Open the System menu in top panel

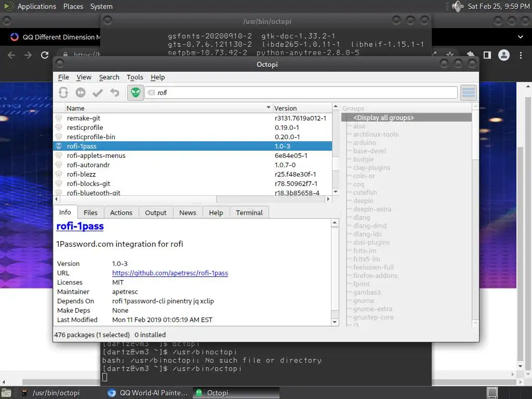tap(101, 6)
